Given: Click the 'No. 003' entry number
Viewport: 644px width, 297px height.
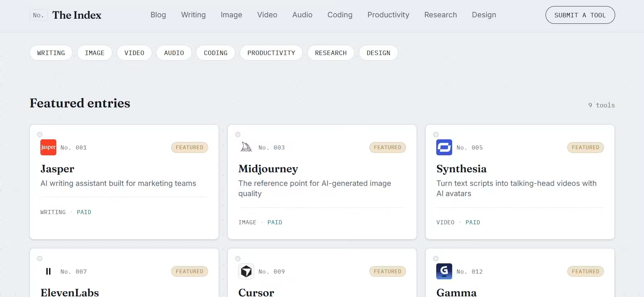Looking at the screenshot, I should [272, 147].
